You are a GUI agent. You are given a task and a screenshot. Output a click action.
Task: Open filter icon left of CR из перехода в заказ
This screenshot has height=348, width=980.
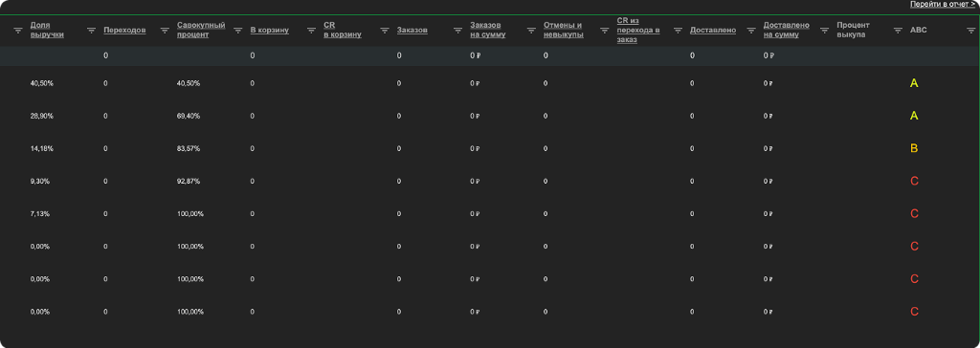click(x=605, y=30)
